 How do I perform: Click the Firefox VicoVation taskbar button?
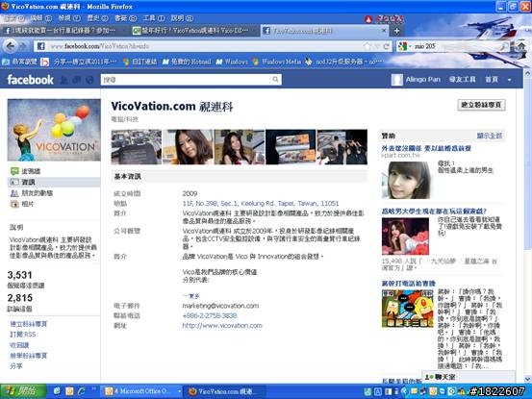point(223,391)
